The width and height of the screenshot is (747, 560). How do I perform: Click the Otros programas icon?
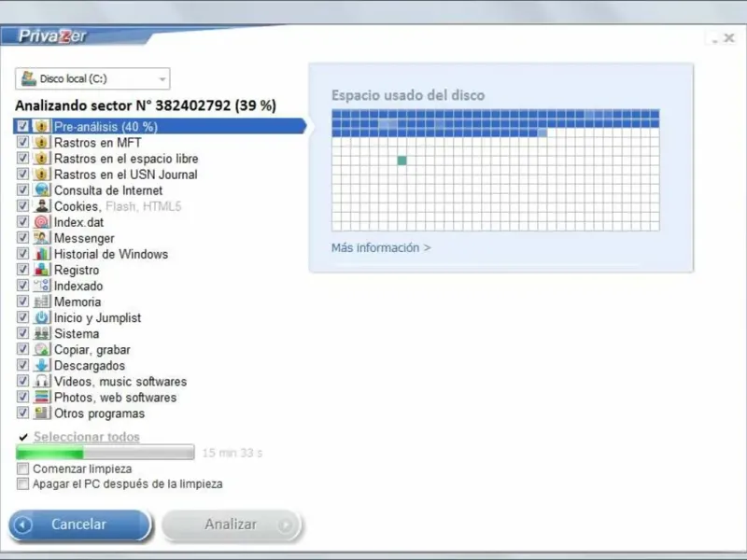41,413
